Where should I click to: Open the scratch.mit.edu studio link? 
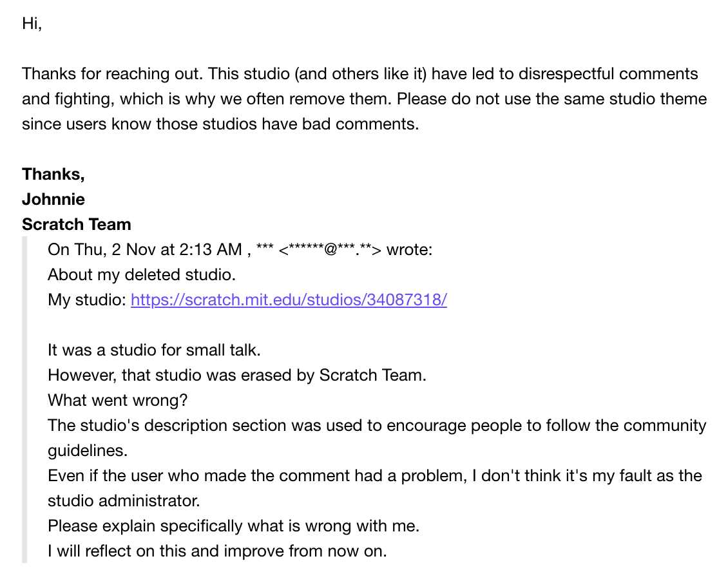(289, 300)
